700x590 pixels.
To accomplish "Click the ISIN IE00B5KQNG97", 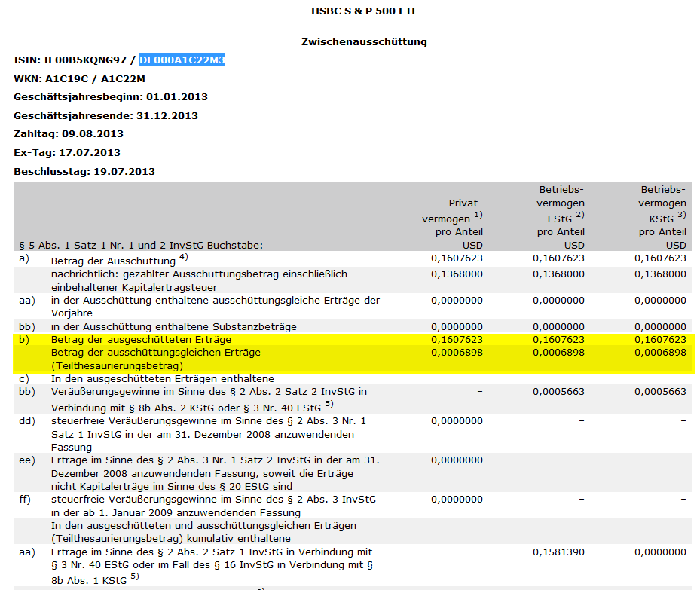I will (x=85, y=60).
